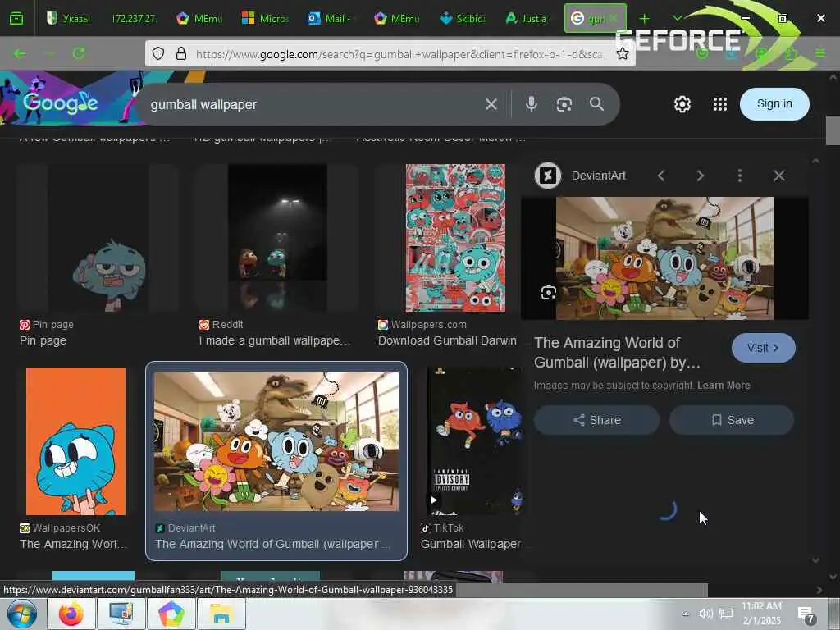Open the preview panel three-dot menu
The width and height of the screenshot is (840, 630).
pyautogui.click(x=739, y=176)
